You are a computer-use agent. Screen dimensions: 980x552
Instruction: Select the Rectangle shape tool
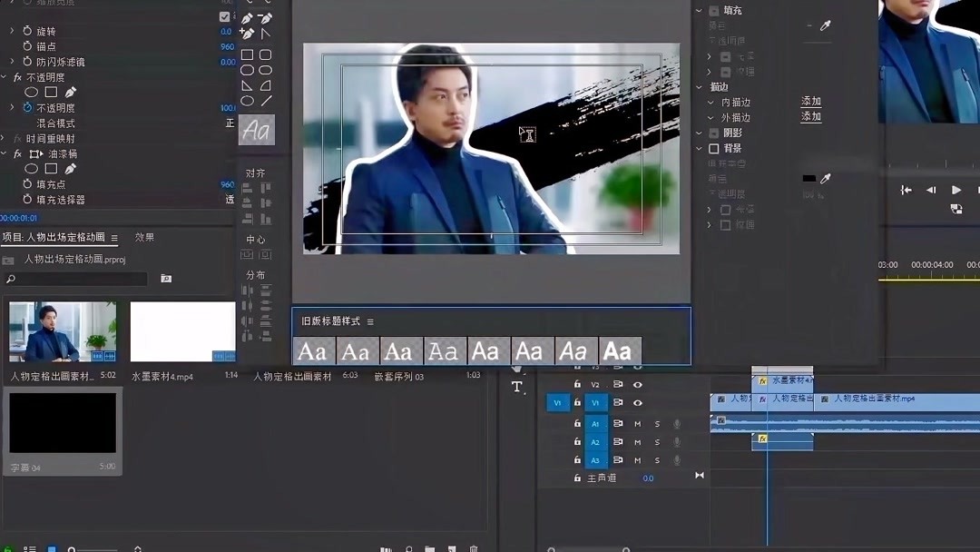point(247,54)
